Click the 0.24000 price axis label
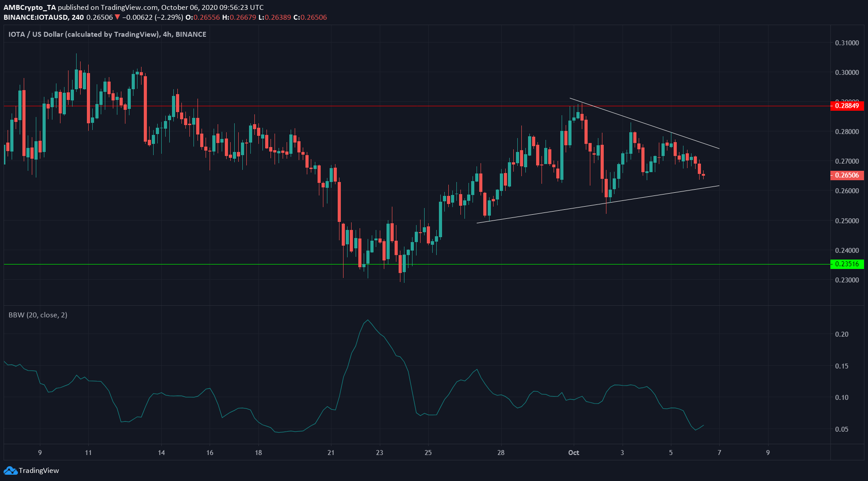The image size is (868, 481). [847, 251]
